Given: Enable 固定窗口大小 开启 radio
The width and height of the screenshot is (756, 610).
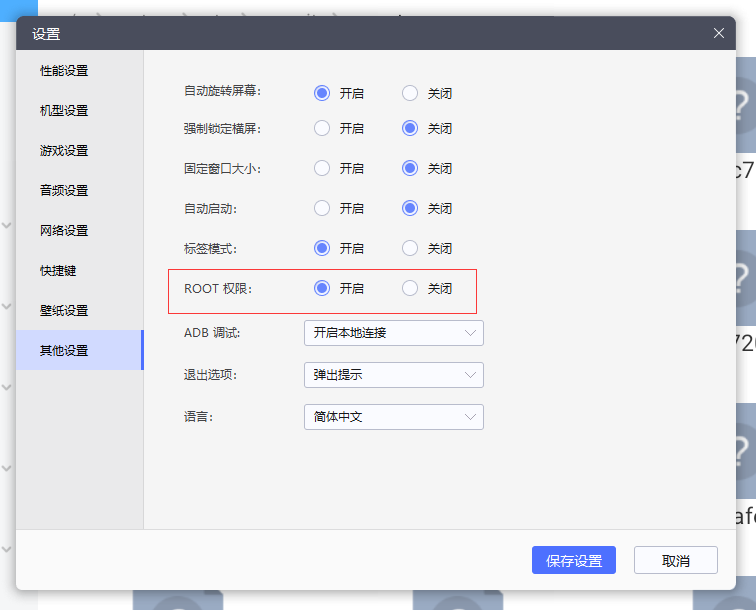Looking at the screenshot, I should [322, 168].
